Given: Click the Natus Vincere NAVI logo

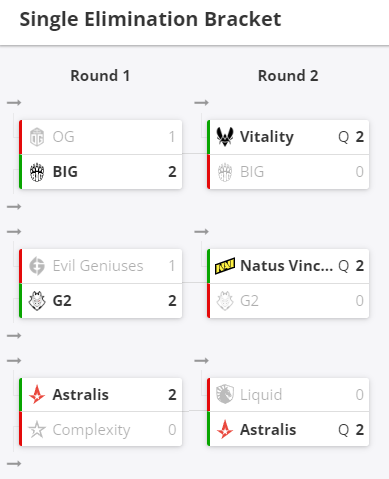Looking at the screenshot, I should pos(225,266).
